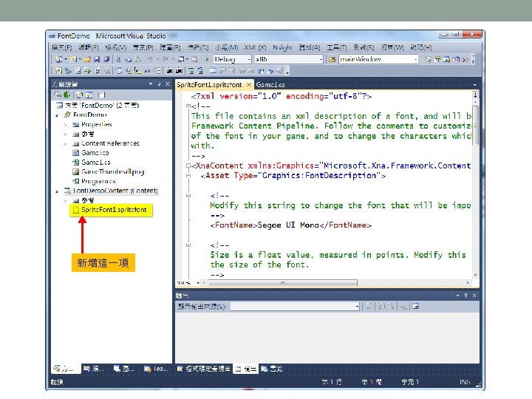This screenshot has height=399, width=532.
Task: Click the Redo arrow icon
Action: tap(166, 59)
